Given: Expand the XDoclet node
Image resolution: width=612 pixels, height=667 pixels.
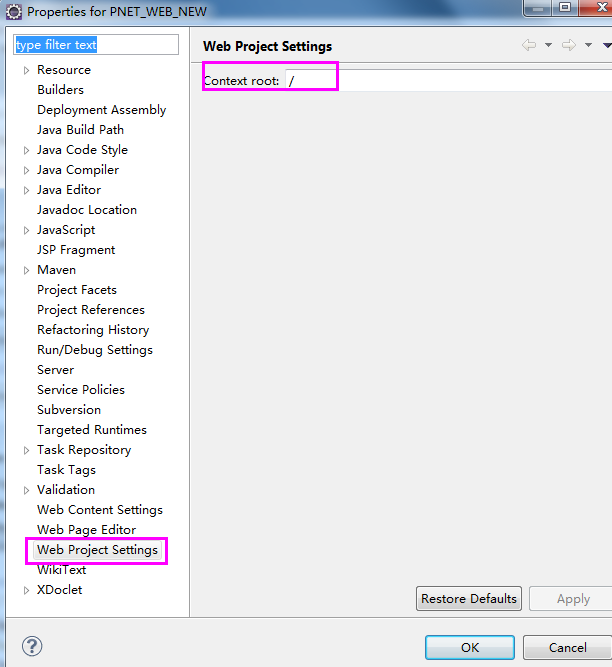Looking at the screenshot, I should (x=26, y=590).
